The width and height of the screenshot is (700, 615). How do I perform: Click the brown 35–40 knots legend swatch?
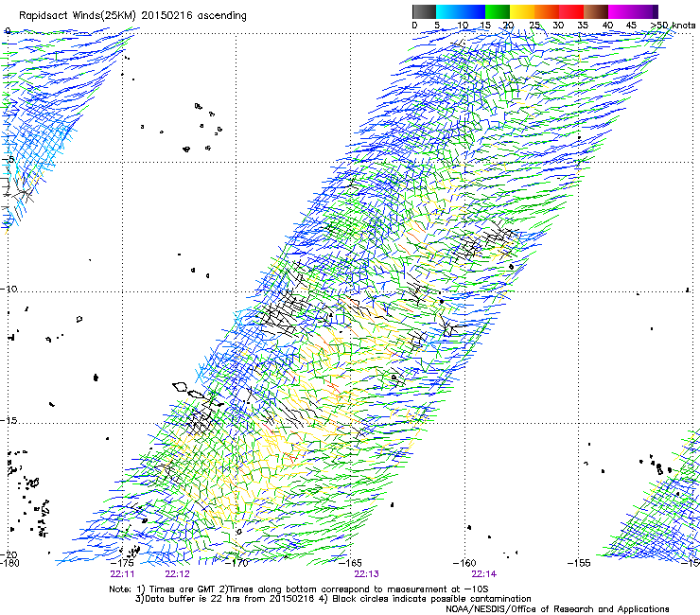[596, 11]
